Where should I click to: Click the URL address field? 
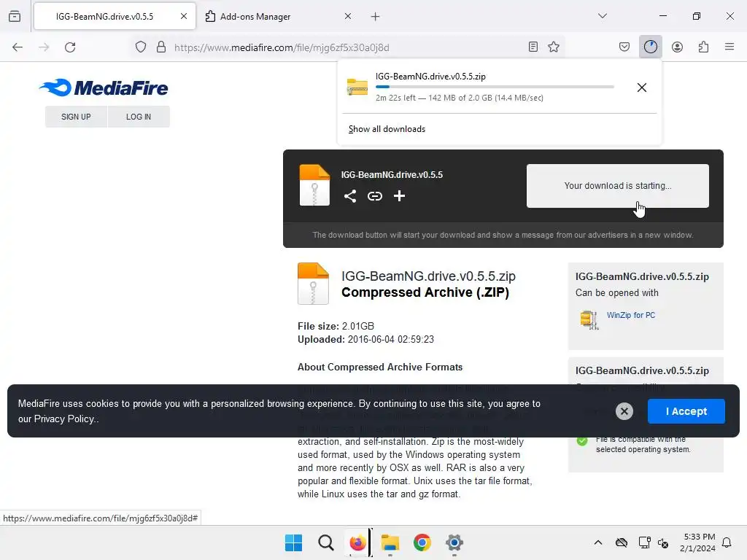click(348, 47)
